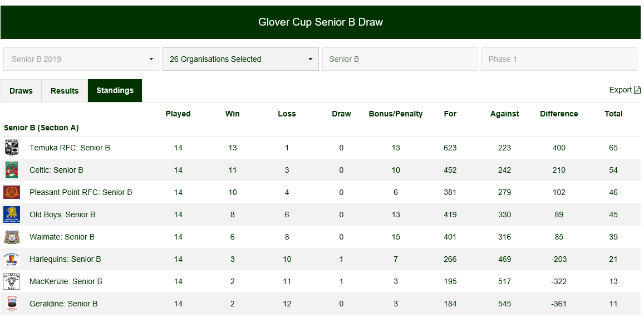Open the Celtic: Senior B team link

[x=56, y=170]
